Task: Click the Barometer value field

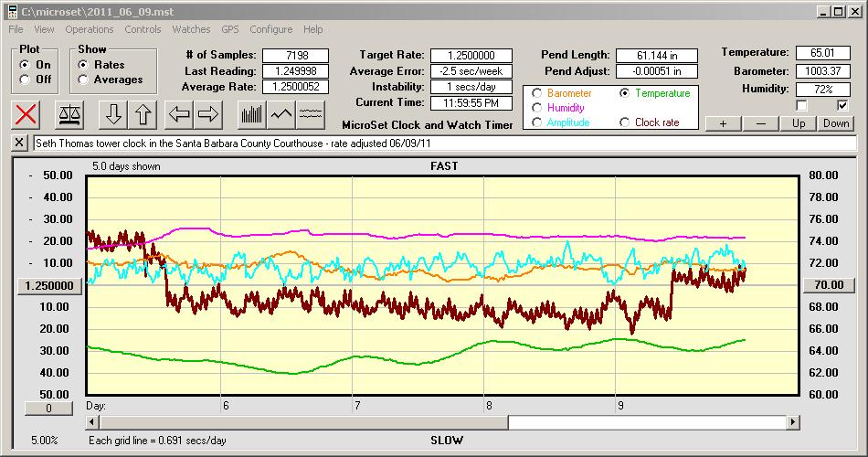Action: (822, 71)
